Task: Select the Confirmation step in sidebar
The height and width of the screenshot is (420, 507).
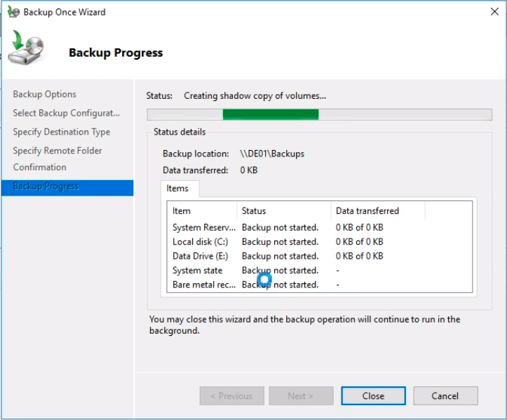Action: (x=39, y=167)
